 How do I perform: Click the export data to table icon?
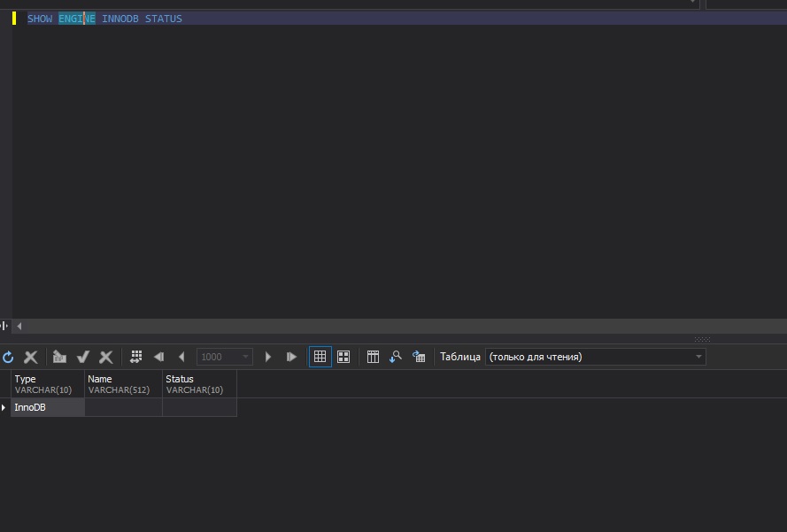click(x=419, y=357)
